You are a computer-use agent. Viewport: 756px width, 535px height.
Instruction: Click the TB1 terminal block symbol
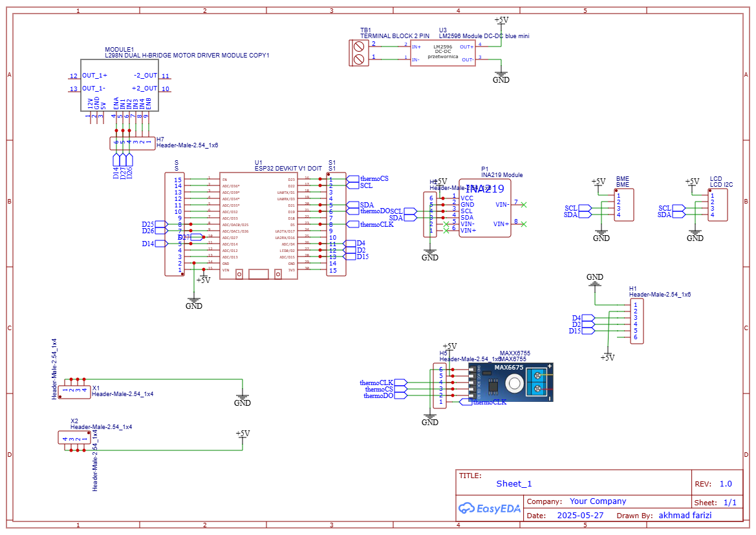[358, 52]
